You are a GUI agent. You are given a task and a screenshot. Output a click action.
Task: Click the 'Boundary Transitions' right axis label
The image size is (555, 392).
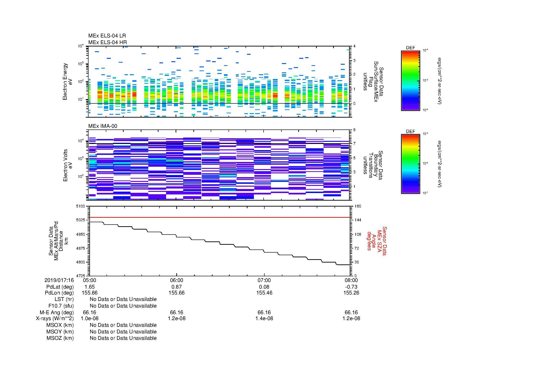coord(374,165)
